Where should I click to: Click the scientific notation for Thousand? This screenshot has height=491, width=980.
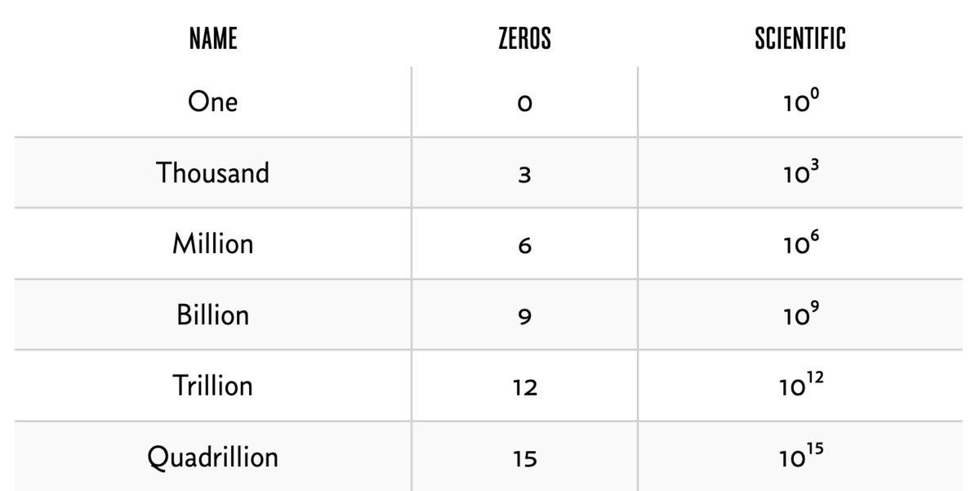tap(800, 173)
